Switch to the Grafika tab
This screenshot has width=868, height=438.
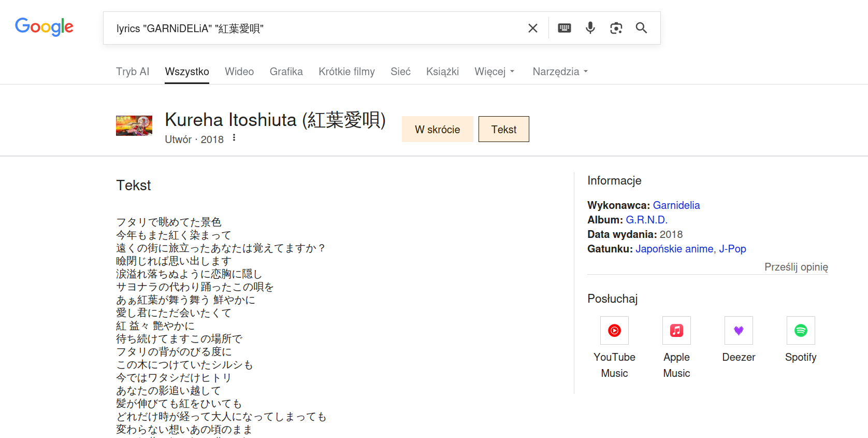[x=286, y=72]
